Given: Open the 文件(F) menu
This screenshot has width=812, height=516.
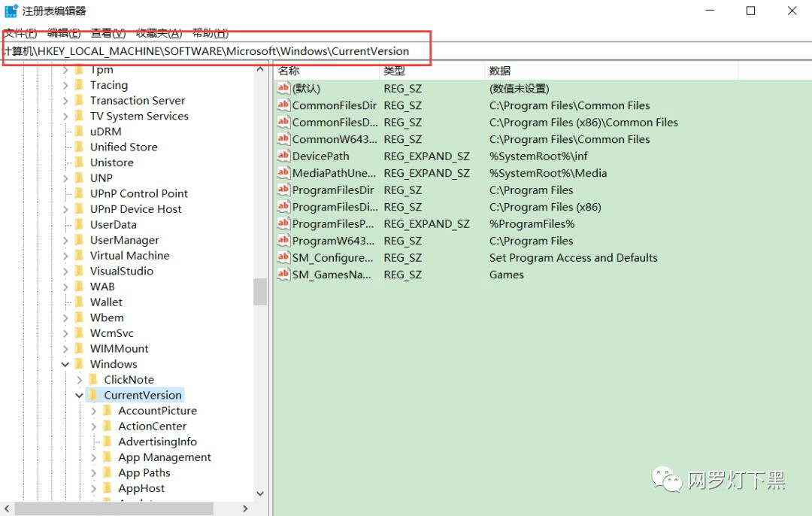Looking at the screenshot, I should tap(21, 34).
